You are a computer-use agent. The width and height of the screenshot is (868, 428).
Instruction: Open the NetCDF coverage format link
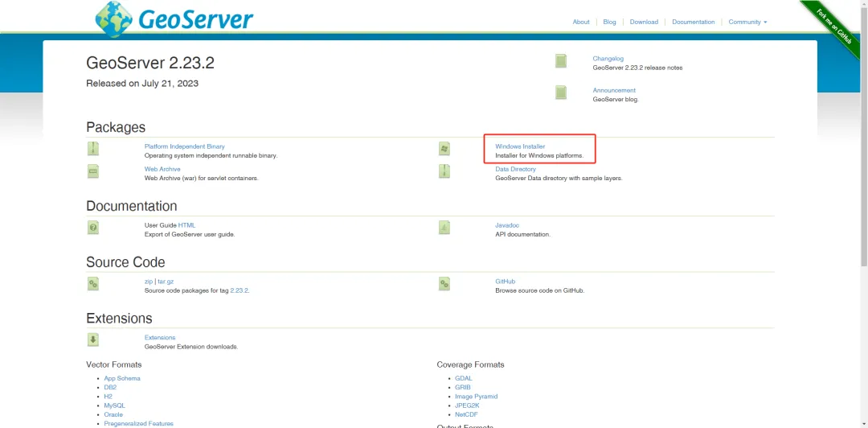point(466,414)
